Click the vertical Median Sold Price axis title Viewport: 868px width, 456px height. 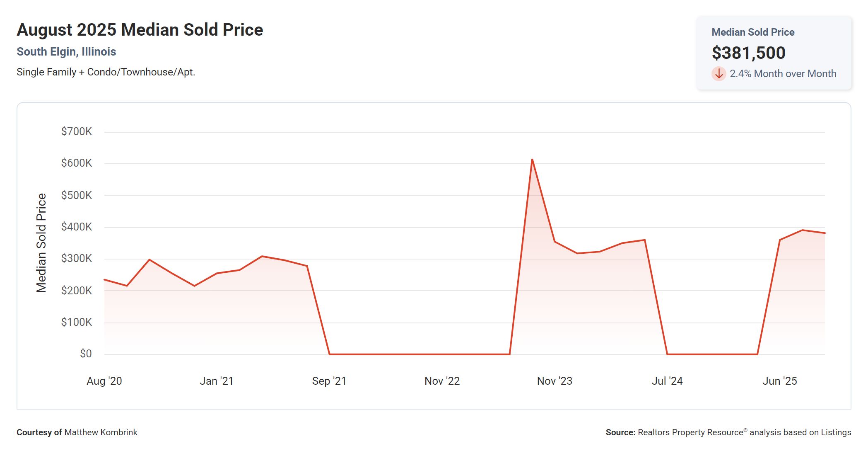click(x=41, y=243)
